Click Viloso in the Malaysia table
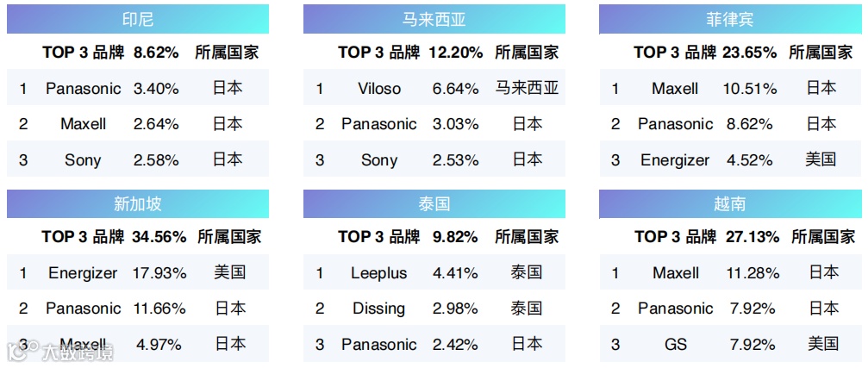Viewport: 868px width, 368px height. tap(379, 89)
